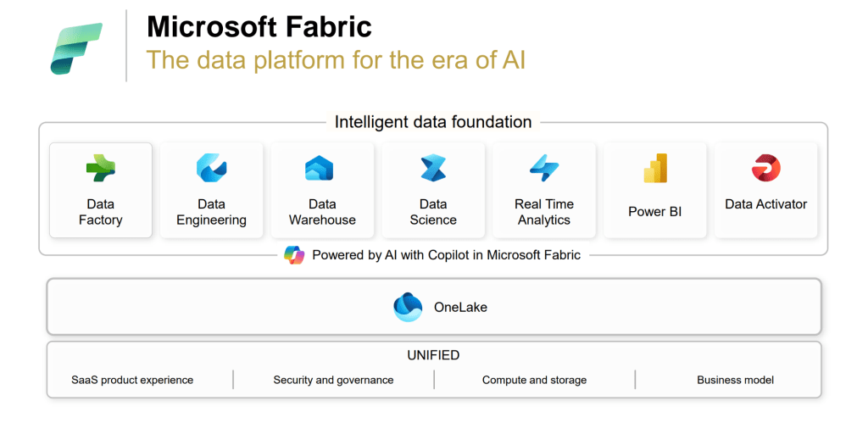The height and width of the screenshot is (423, 868).
Task: Select Compute and storage item
Action: 534,380
